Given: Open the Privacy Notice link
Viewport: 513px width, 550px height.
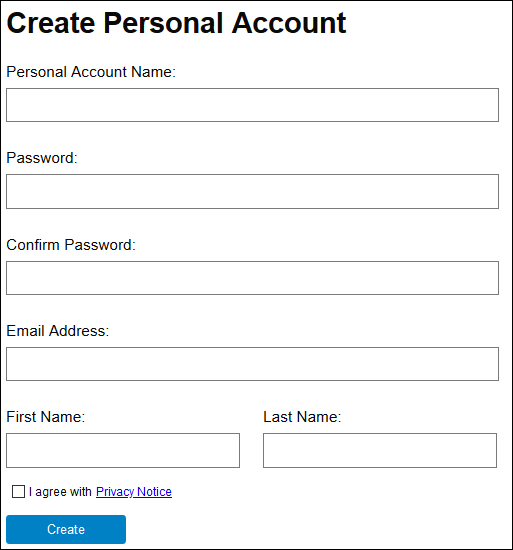Looking at the screenshot, I should [x=134, y=492].
